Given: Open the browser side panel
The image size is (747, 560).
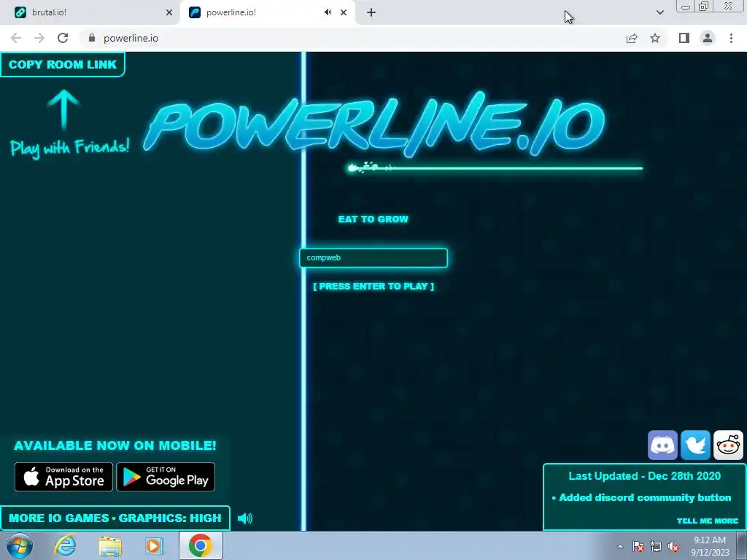Looking at the screenshot, I should click(684, 38).
